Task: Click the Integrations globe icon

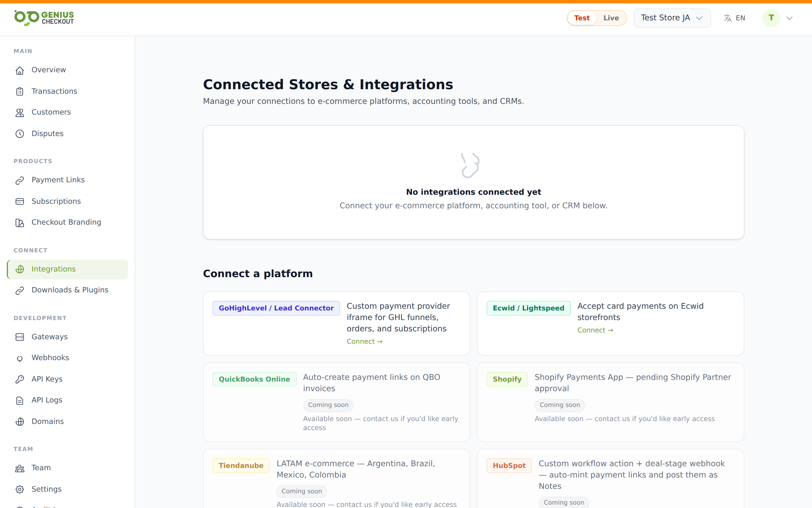Action: [20, 270]
